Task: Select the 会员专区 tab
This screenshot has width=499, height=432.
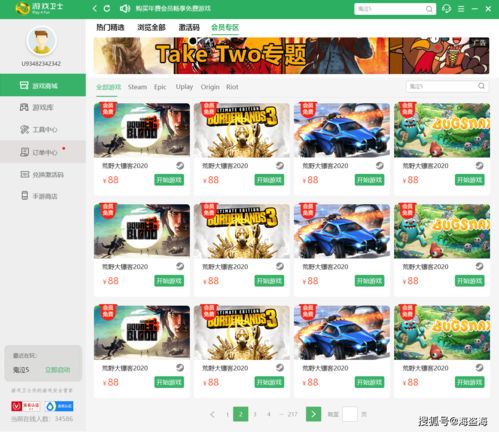Action: pyautogui.click(x=225, y=27)
